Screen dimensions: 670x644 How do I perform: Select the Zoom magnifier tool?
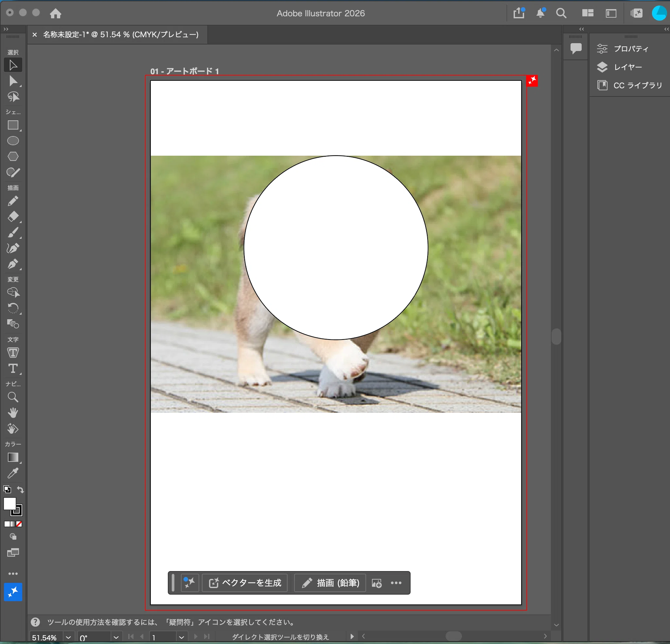click(13, 397)
